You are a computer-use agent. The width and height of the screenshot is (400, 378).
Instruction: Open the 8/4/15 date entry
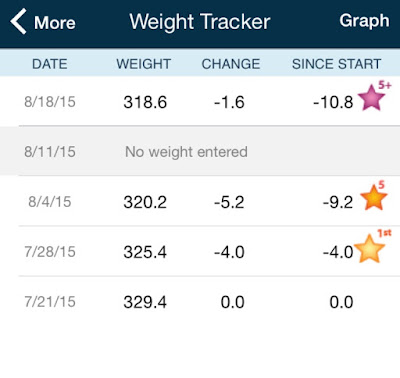click(x=50, y=202)
